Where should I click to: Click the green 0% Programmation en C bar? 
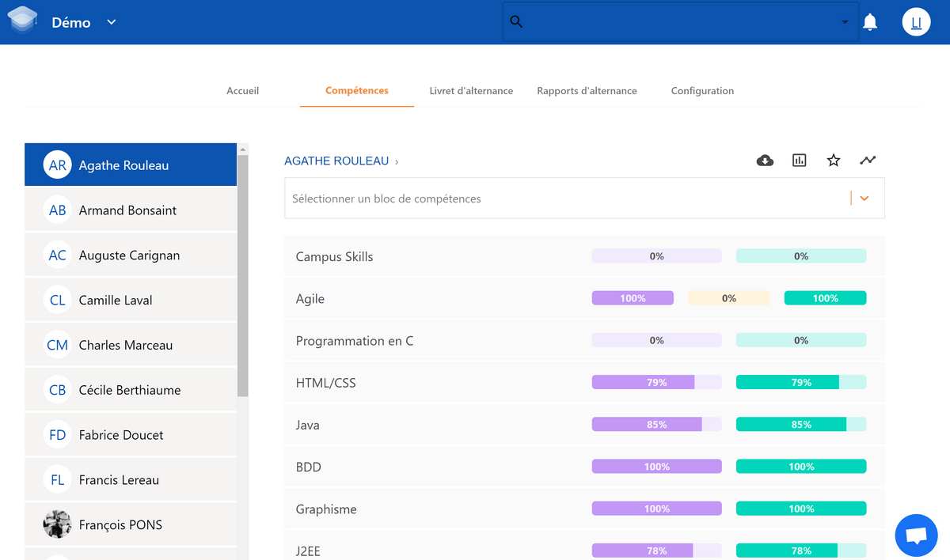click(x=801, y=340)
